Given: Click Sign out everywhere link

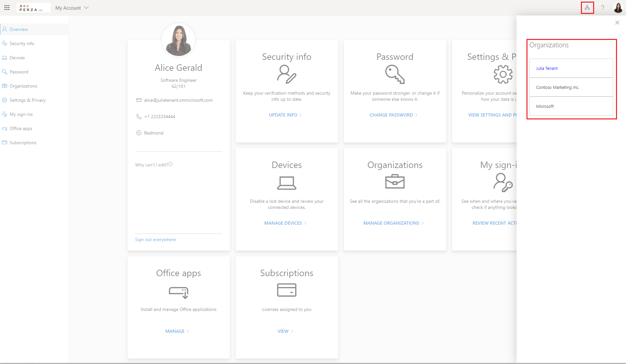Looking at the screenshot, I should pos(155,239).
